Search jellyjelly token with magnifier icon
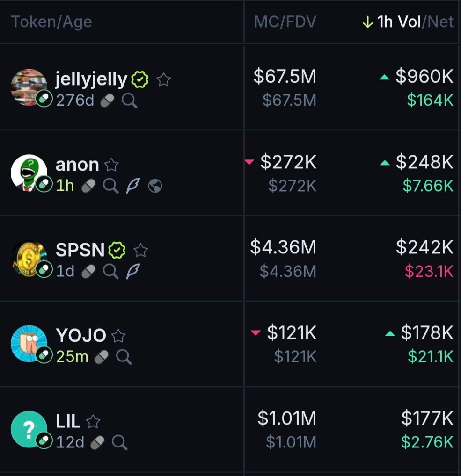 [130, 101]
